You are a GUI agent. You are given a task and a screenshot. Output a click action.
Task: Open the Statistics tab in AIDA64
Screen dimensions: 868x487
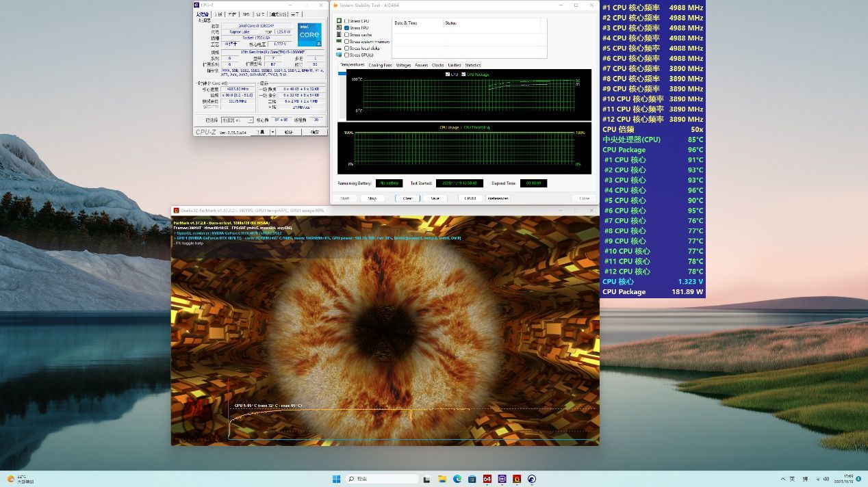click(x=472, y=66)
